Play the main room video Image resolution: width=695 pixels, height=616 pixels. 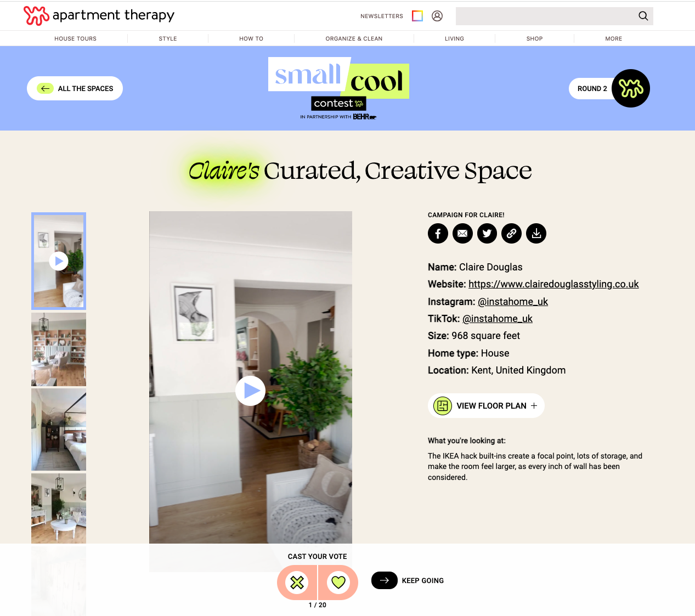pyautogui.click(x=251, y=391)
